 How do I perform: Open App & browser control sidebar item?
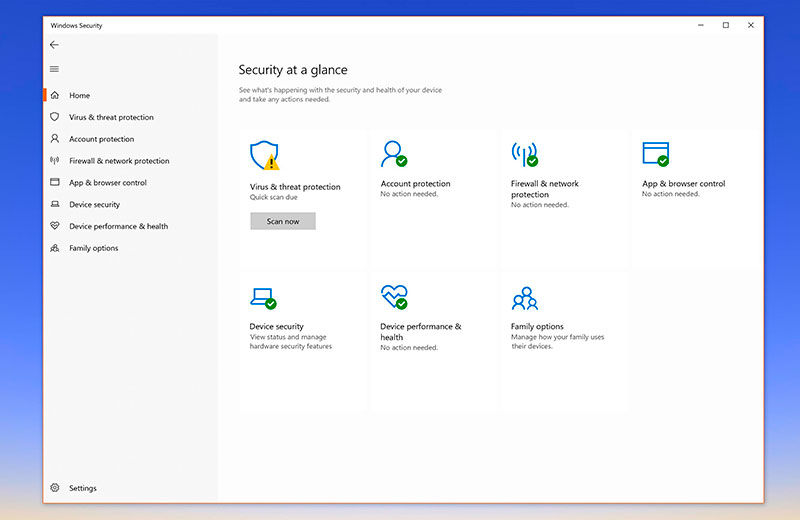107,183
